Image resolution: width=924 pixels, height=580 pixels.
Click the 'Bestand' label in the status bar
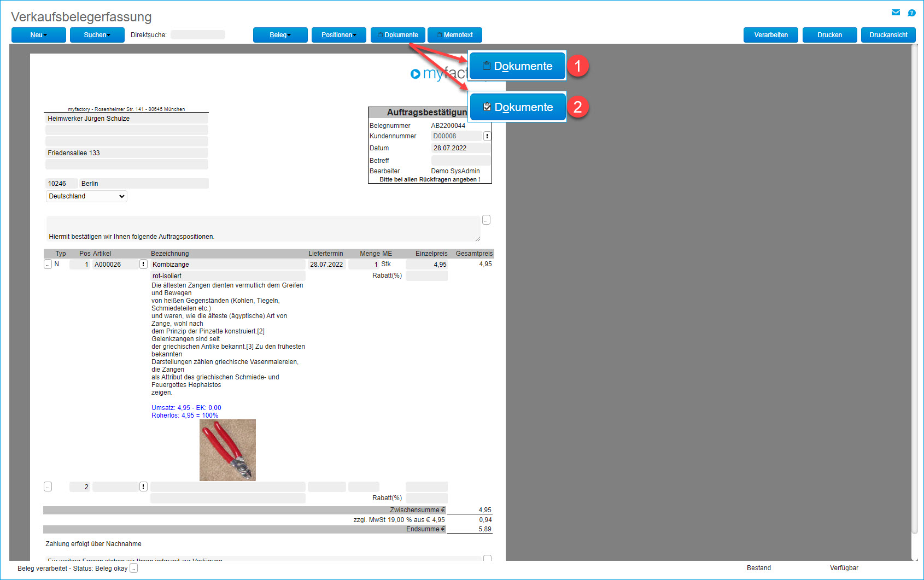[759, 568]
